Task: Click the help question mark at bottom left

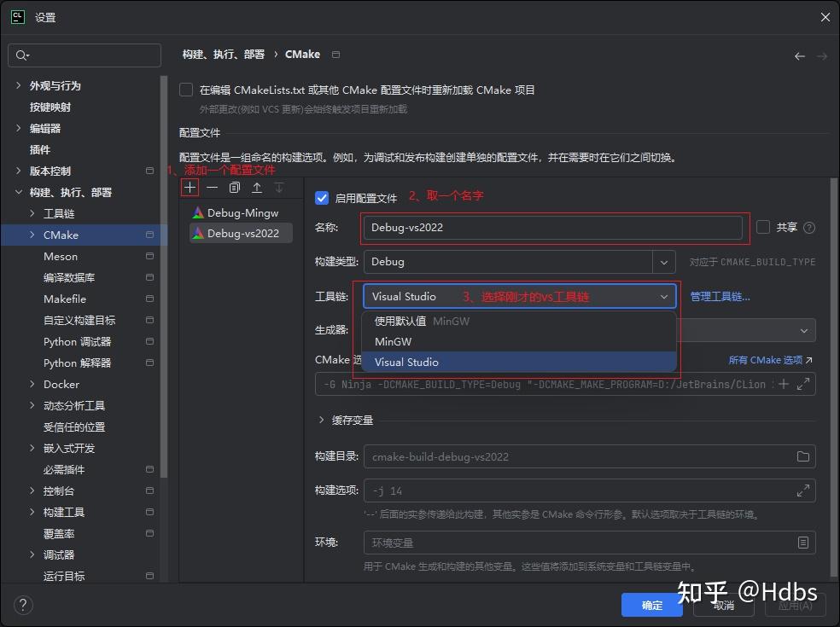Action: [22, 606]
